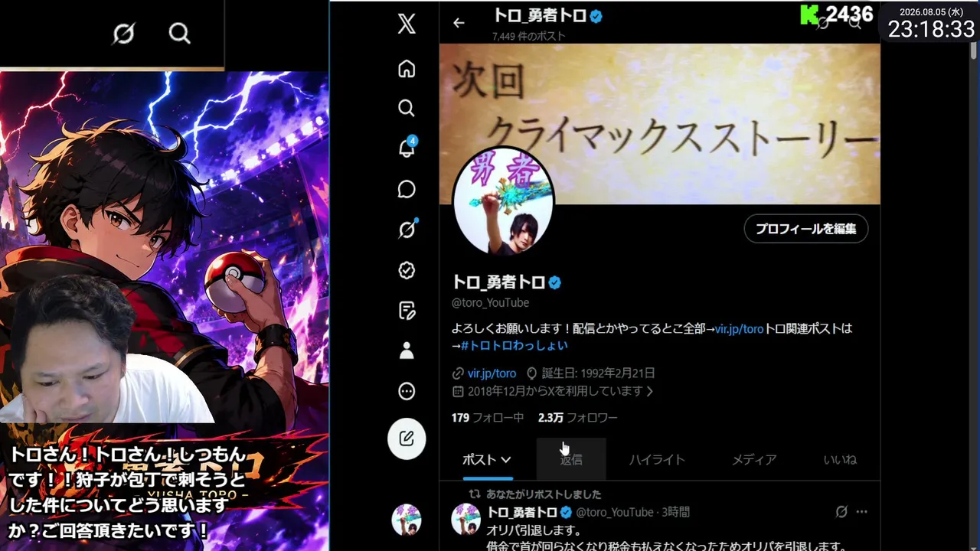Open the Verified checkmark sidebar icon

click(407, 269)
